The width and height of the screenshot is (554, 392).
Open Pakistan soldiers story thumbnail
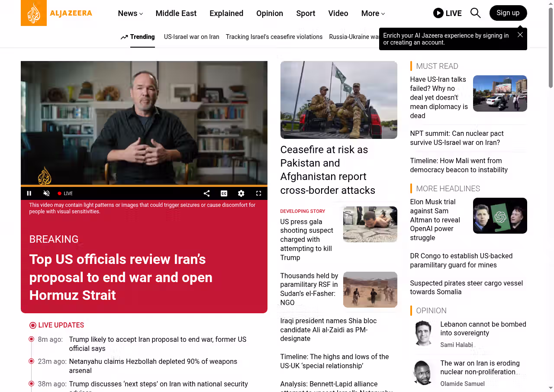(338, 100)
